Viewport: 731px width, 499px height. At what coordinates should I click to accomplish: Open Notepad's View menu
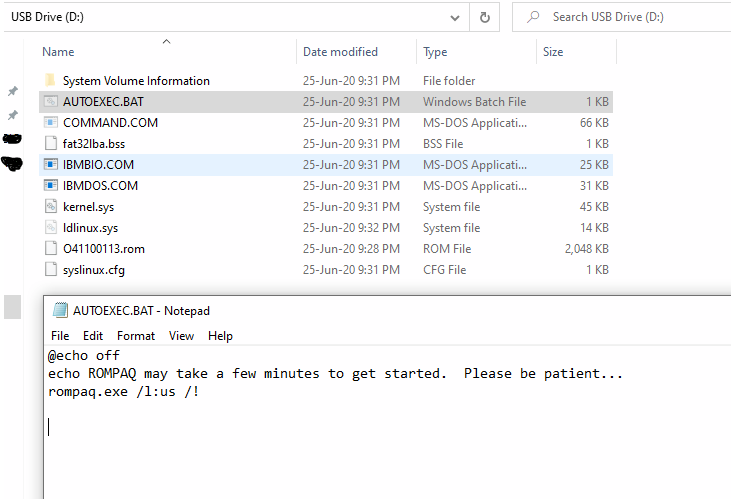(181, 336)
